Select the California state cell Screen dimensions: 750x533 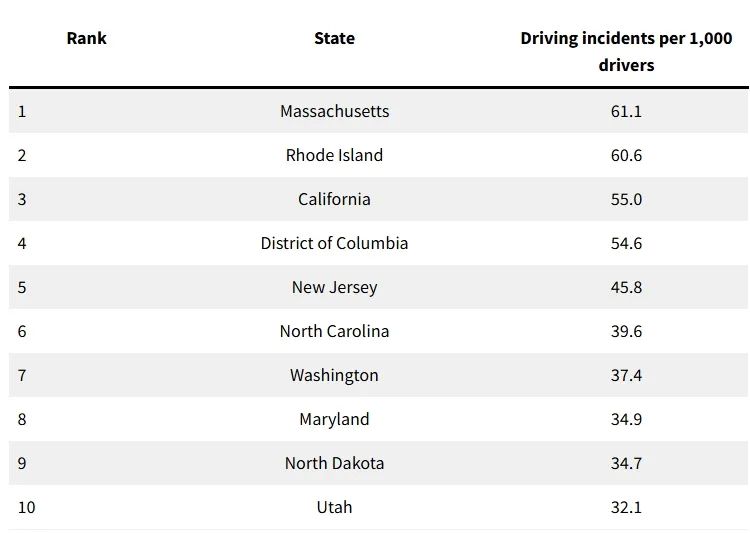[334, 199]
